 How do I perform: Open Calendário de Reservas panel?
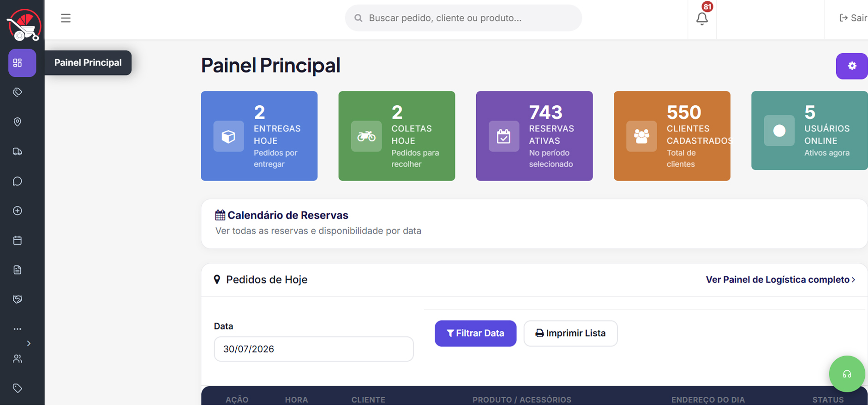(x=534, y=224)
